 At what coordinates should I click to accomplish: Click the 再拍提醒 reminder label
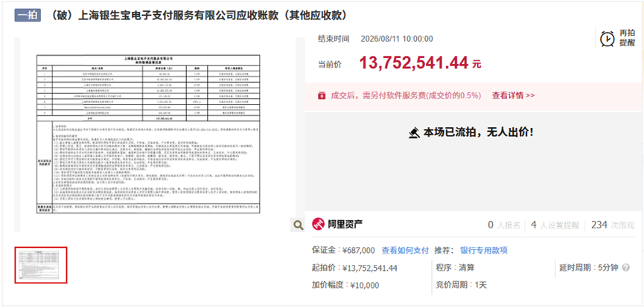627,38
